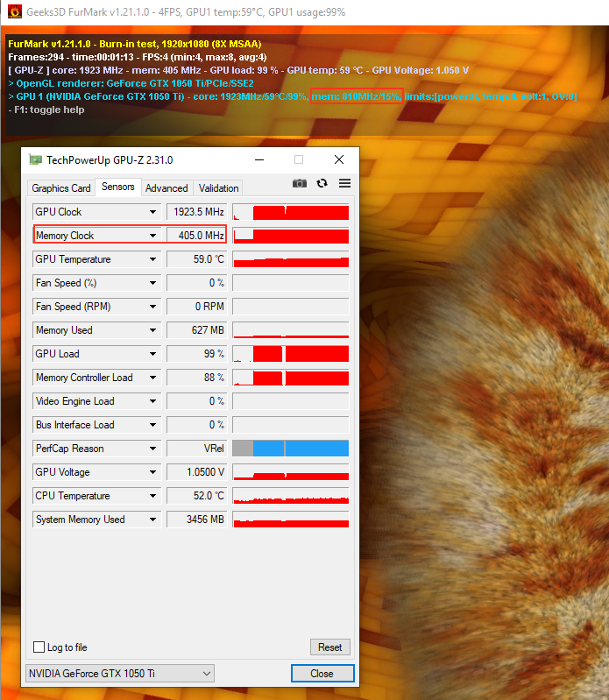The height and width of the screenshot is (700, 609).
Task: Open the GPU Clock sensor dropdown arrow
Action: (152, 212)
